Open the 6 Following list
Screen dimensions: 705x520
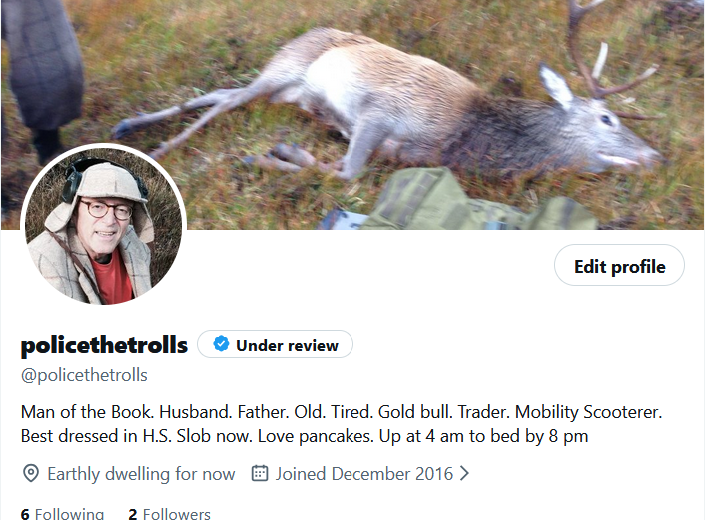(62, 514)
